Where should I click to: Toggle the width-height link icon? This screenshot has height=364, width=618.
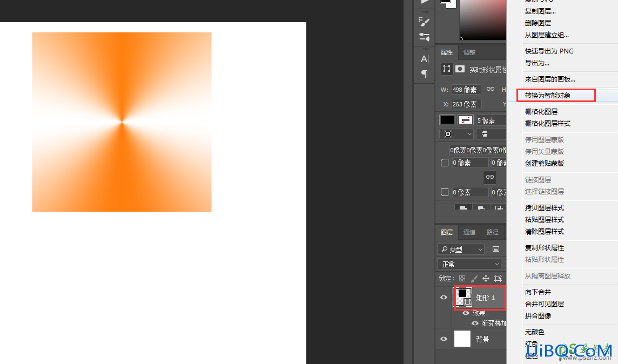click(491, 89)
